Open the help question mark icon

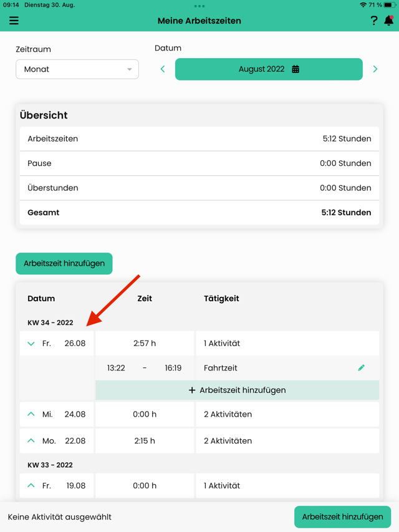point(374,21)
